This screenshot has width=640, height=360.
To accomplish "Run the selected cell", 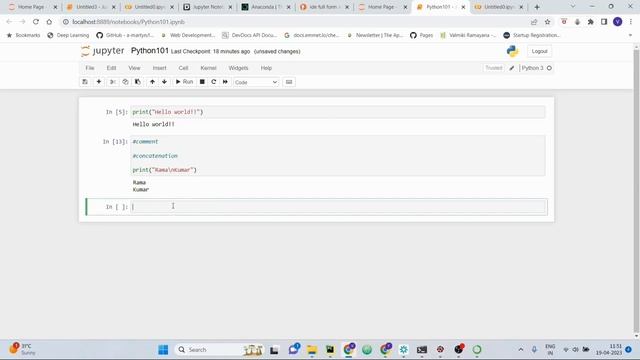I will click(x=184, y=82).
